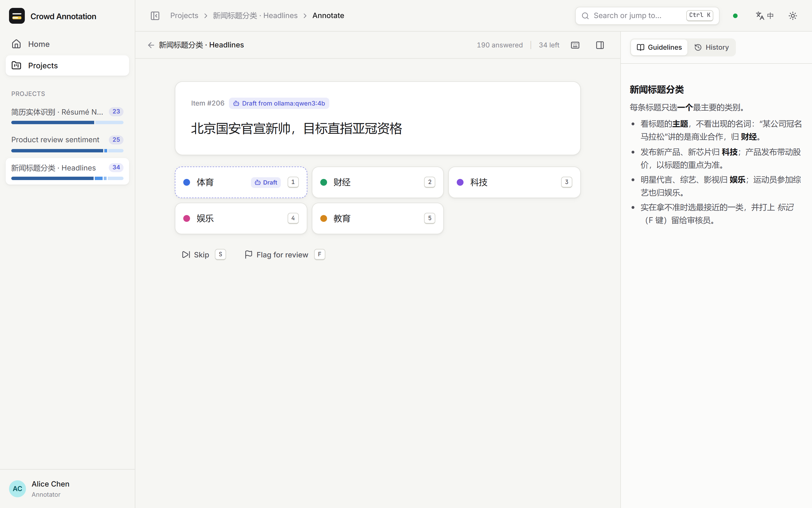812x508 pixels.
Task: Click the Alice Chen avatar
Action: (17, 489)
